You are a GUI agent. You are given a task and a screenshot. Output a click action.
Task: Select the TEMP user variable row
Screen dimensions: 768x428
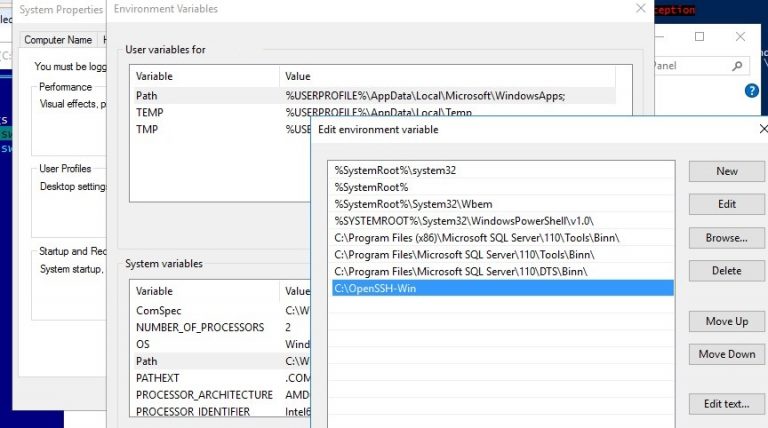[x=150, y=113]
